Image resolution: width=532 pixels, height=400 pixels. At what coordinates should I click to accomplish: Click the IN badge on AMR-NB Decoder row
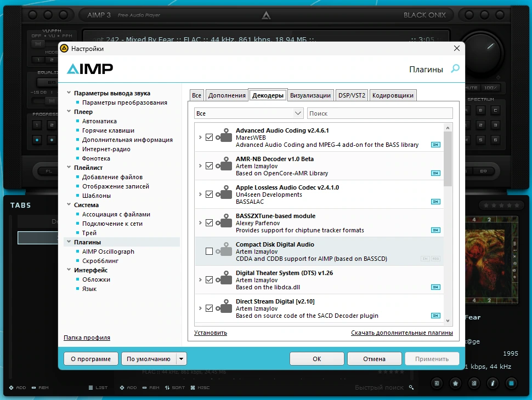(435, 173)
